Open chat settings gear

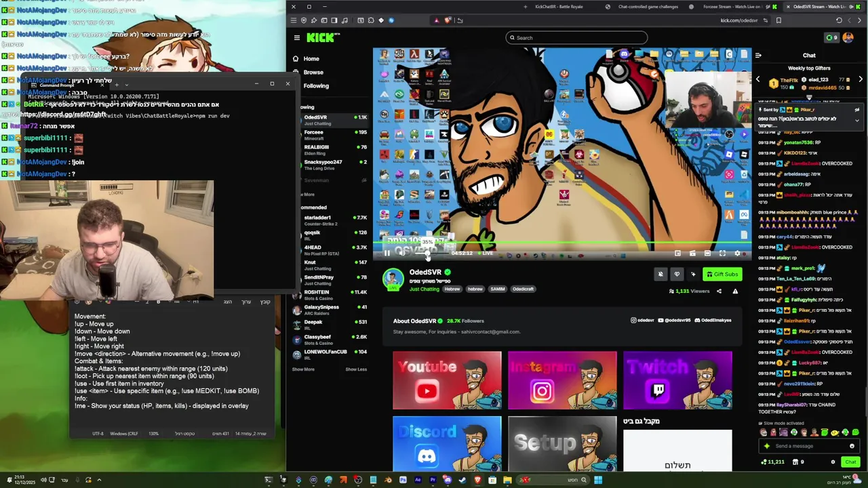(x=833, y=462)
